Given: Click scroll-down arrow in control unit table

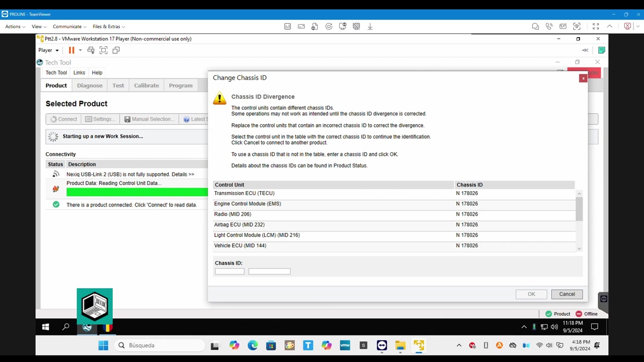Looking at the screenshot, I should click(x=579, y=248).
